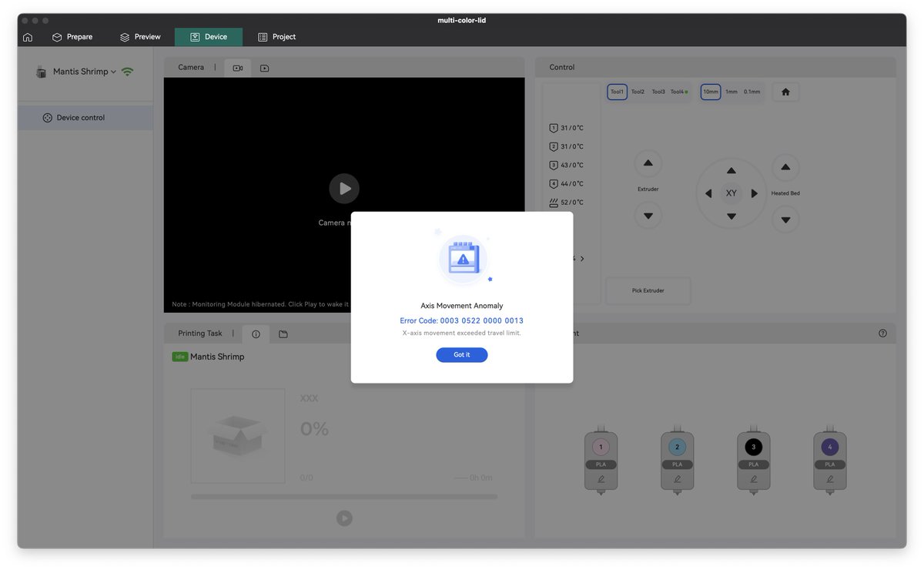
Task: Click the print progress bar
Action: click(x=344, y=497)
